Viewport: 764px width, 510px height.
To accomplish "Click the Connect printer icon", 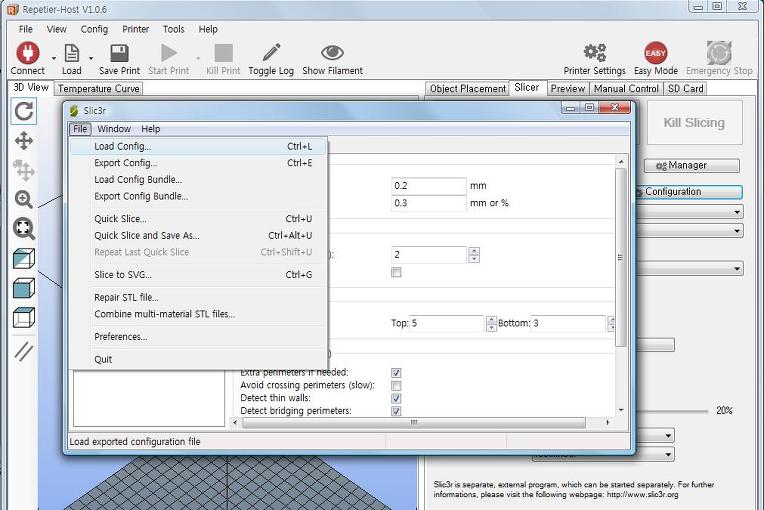I will pos(27,53).
